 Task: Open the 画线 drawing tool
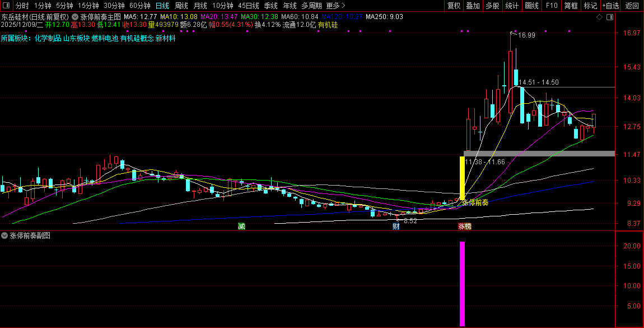(531, 6)
